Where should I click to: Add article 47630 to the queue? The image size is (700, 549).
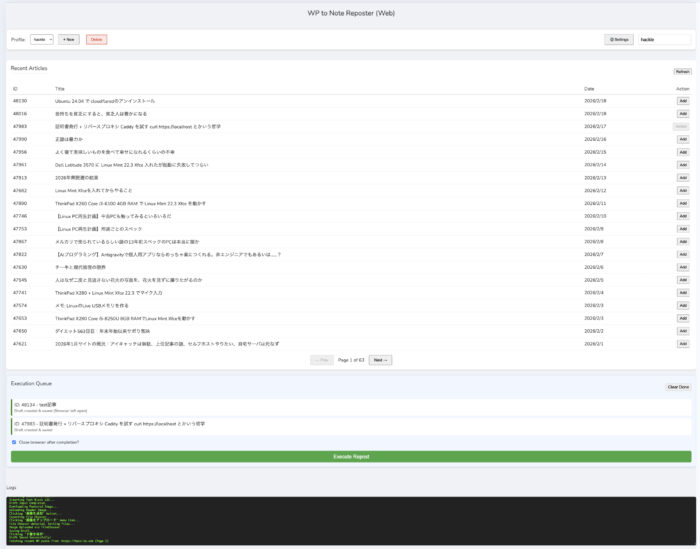point(682,267)
